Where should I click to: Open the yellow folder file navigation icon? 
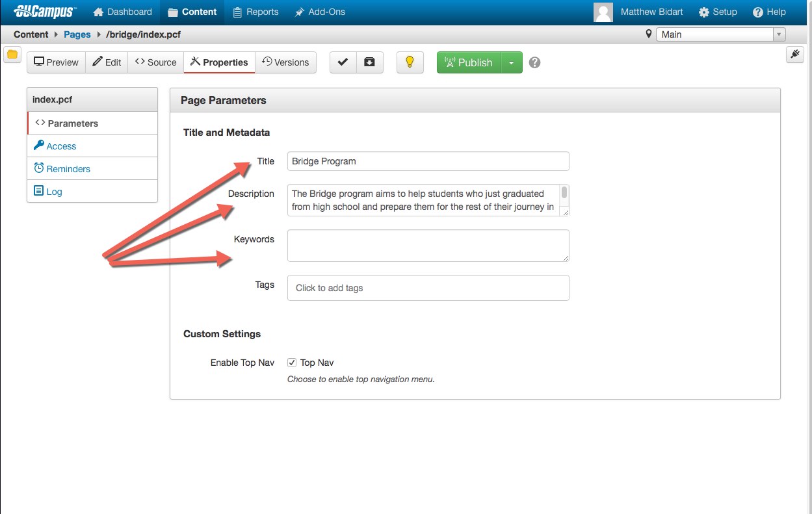click(12, 55)
